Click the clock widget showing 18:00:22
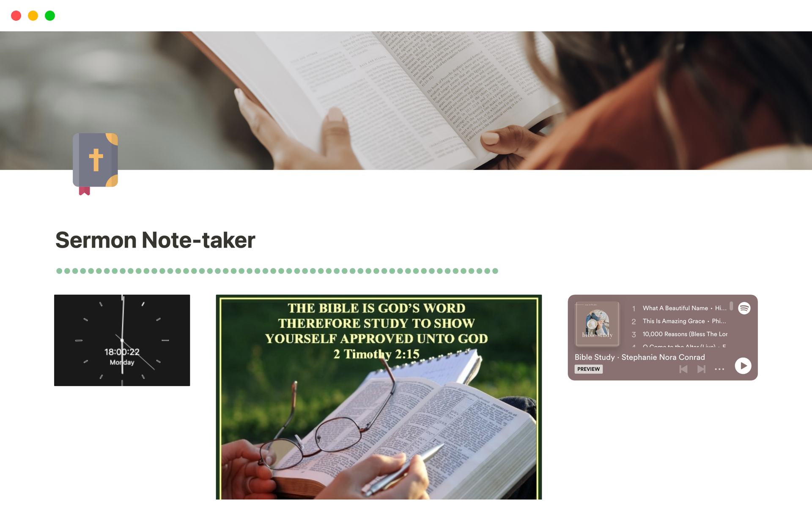The width and height of the screenshot is (812, 508). click(x=123, y=340)
